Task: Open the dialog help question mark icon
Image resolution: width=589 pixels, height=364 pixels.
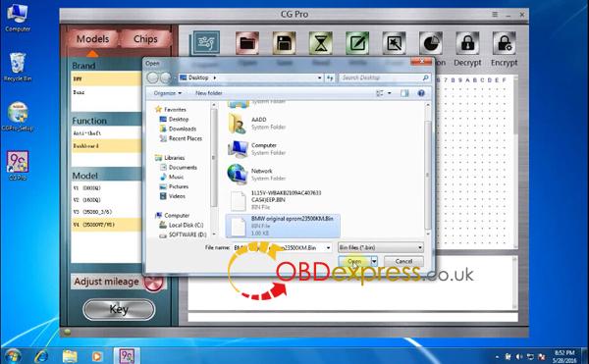Action: tap(421, 93)
